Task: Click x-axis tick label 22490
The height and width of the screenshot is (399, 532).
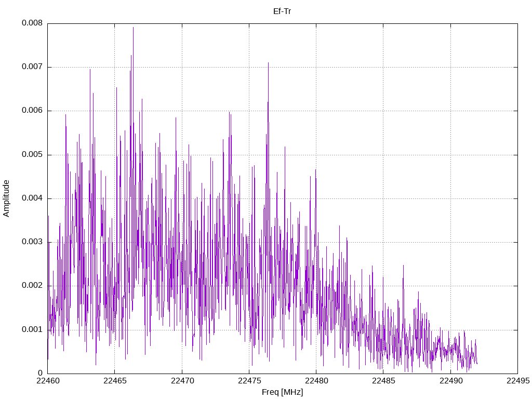Action: (x=450, y=381)
